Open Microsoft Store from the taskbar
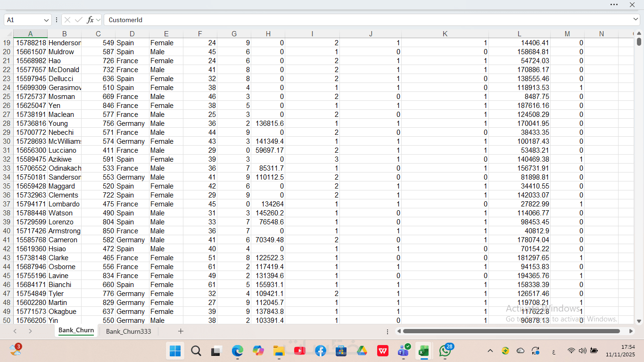The width and height of the screenshot is (644, 362). pyautogui.click(x=341, y=351)
